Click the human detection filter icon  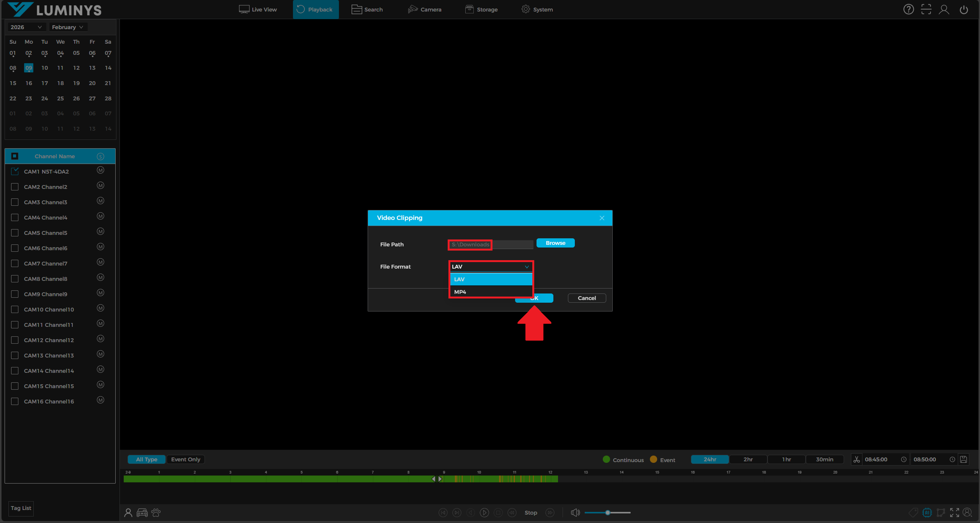click(x=128, y=513)
